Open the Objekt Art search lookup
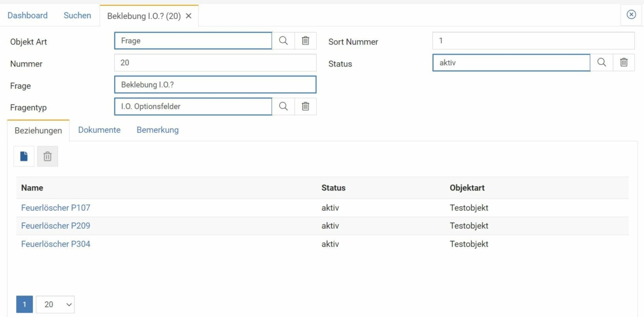This screenshot has width=644, height=317. [283, 40]
